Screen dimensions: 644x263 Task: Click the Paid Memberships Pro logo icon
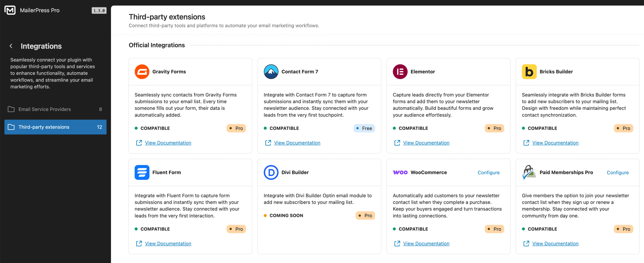pos(529,172)
